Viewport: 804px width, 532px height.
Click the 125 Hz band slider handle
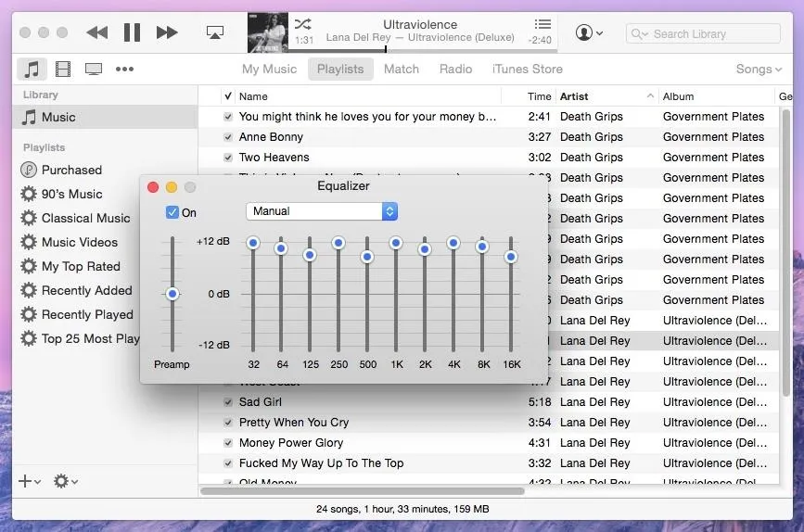pos(310,255)
